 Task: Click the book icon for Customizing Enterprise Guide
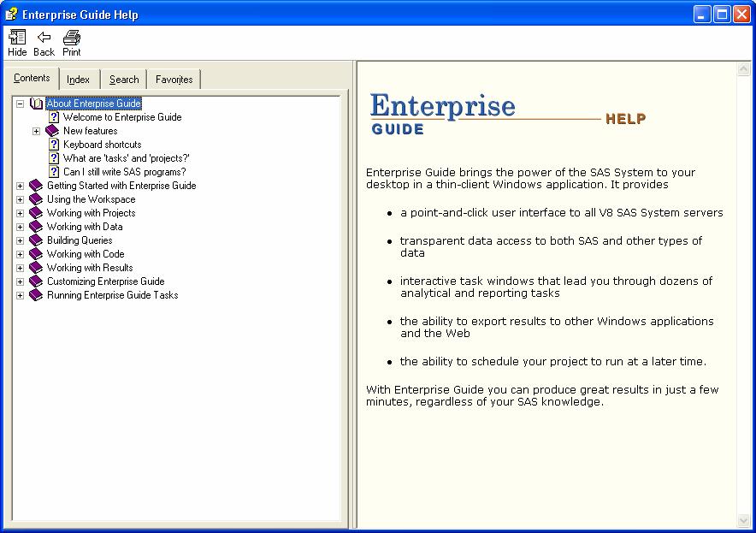pos(36,281)
